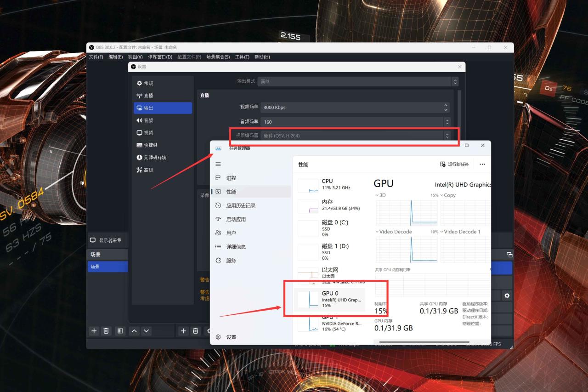Select the NVIDIA GeForce GPU performance item

coord(330,323)
